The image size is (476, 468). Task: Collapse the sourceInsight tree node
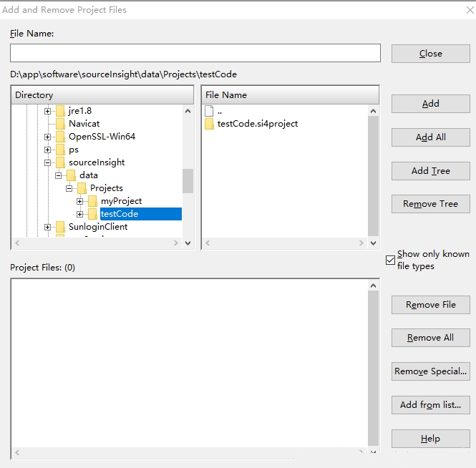click(x=48, y=162)
